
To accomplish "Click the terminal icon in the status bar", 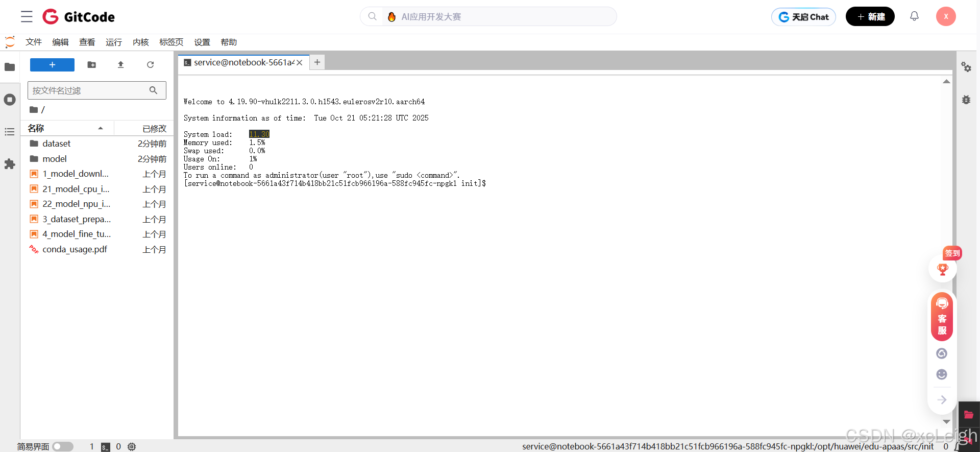I will 106,447.
